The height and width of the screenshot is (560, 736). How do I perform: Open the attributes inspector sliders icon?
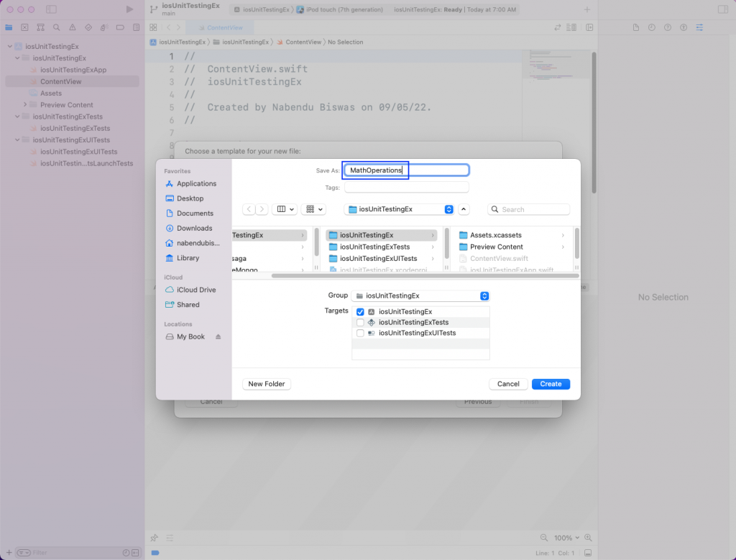click(699, 27)
